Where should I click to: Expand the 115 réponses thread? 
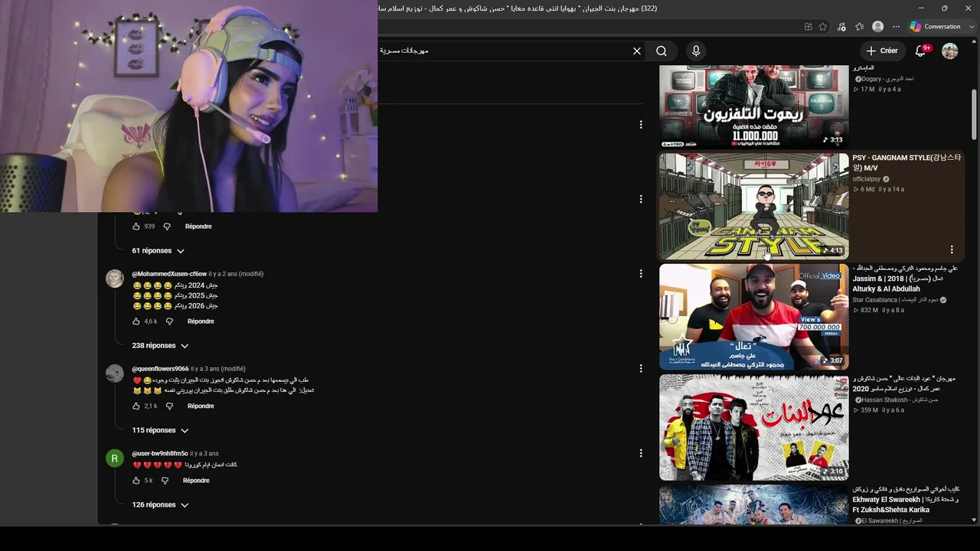[160, 431]
